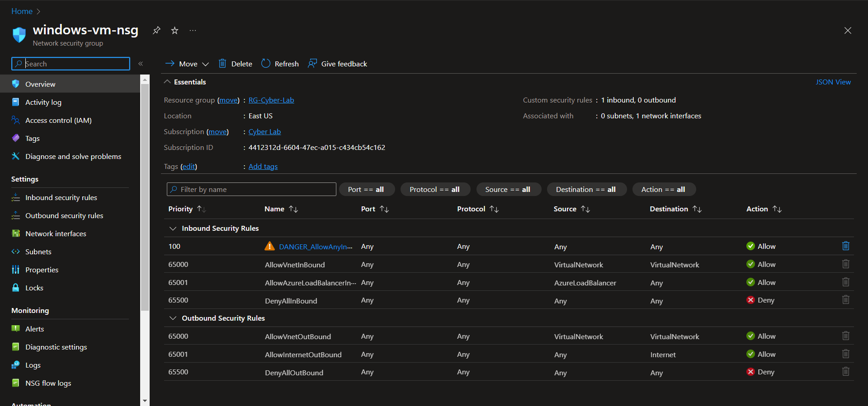Collapse the left navigation menu
868x406 pixels.
(141, 64)
